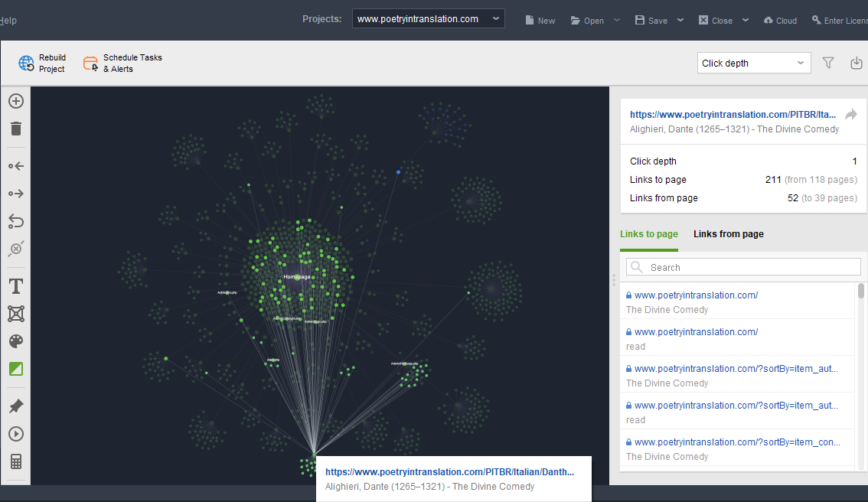Click the tooltip URL link on the graph
This screenshot has height=502, width=868.
pos(449,472)
